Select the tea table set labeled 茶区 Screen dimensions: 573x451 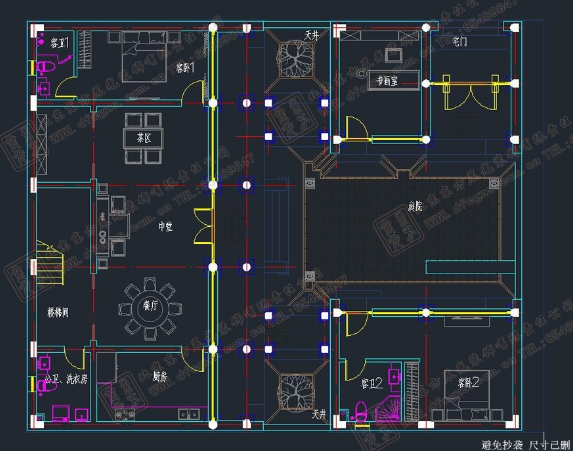click(x=144, y=138)
